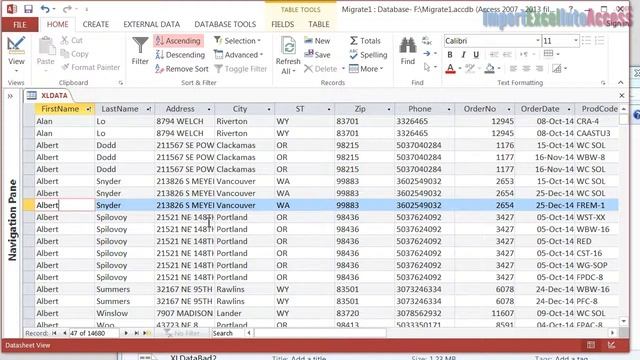Click the Rawlins city cell for order PFC-8
The width and height of the screenshot is (640, 360).
point(244,301)
